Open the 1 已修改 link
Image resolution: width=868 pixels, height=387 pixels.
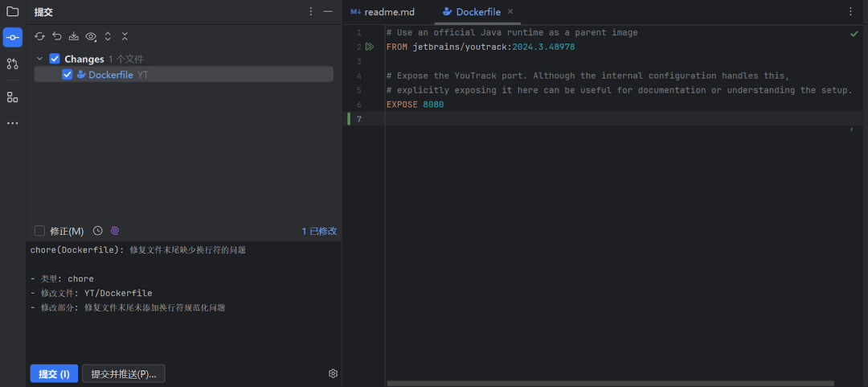click(319, 231)
